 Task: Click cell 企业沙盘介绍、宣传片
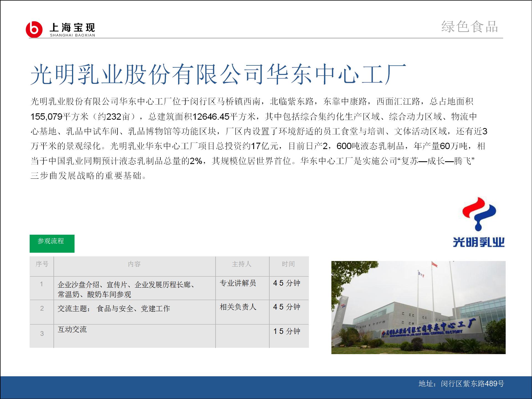135,288
